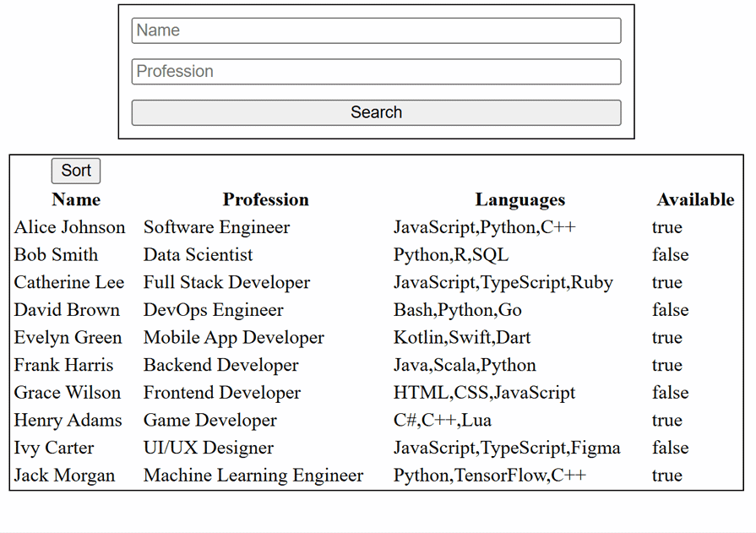Click the name Bob Smith
The height and width of the screenshot is (533, 756).
(56, 255)
